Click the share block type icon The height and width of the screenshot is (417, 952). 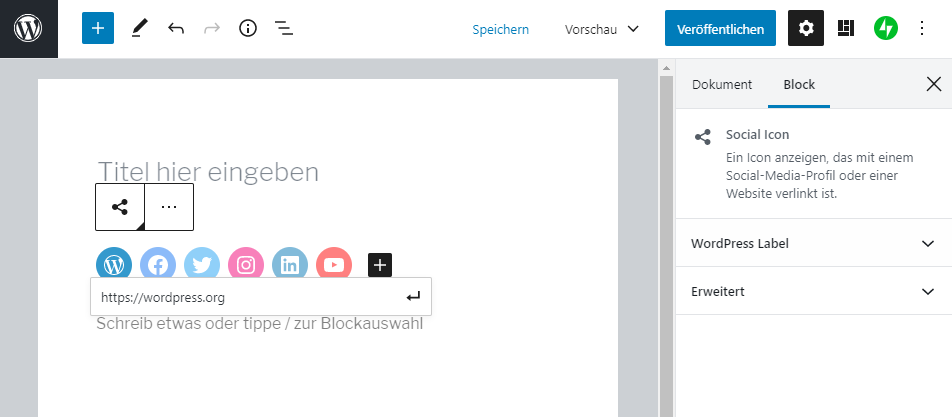tap(120, 207)
